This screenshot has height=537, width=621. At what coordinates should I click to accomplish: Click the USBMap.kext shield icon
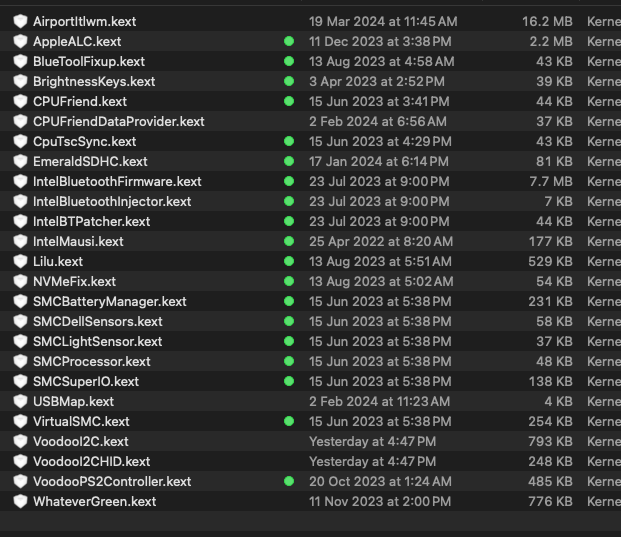(x=20, y=401)
